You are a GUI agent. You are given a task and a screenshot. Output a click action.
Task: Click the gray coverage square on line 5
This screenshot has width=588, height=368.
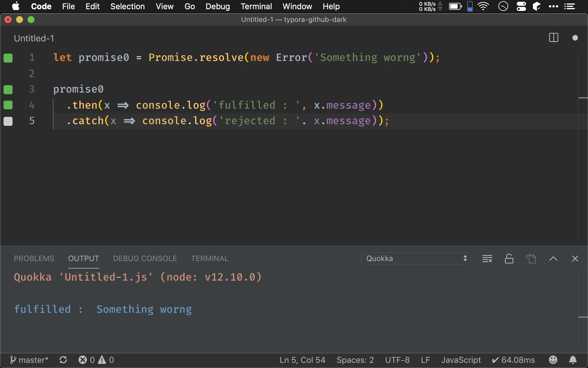coord(8,121)
